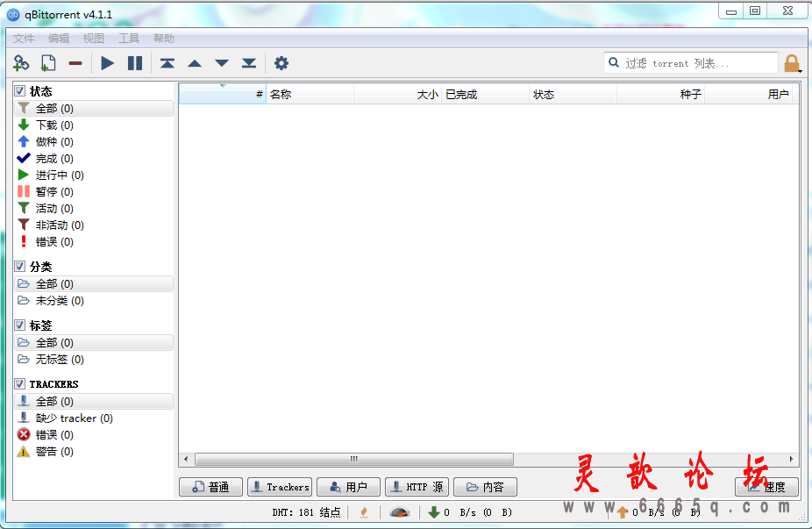Switch to the 速度 tab

click(767, 487)
